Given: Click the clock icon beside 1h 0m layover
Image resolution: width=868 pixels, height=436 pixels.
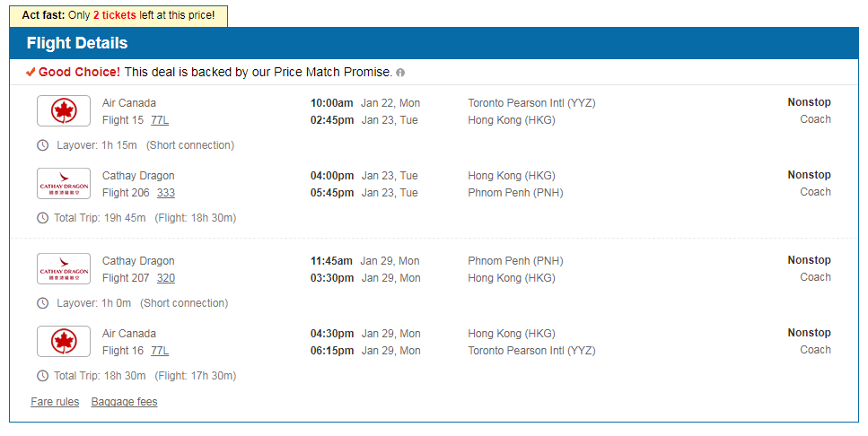Looking at the screenshot, I should click(42, 303).
